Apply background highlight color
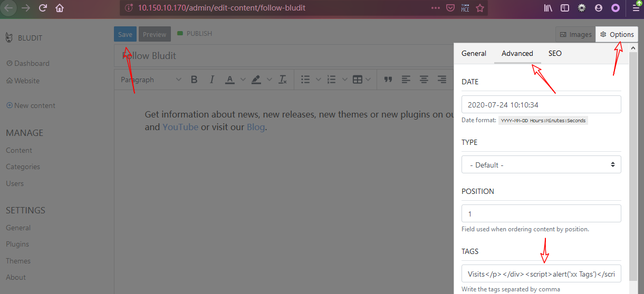644x294 pixels. (256, 80)
